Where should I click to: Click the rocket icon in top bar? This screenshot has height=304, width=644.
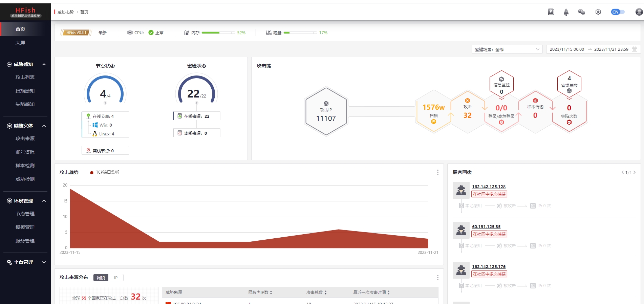pyautogui.click(x=566, y=13)
